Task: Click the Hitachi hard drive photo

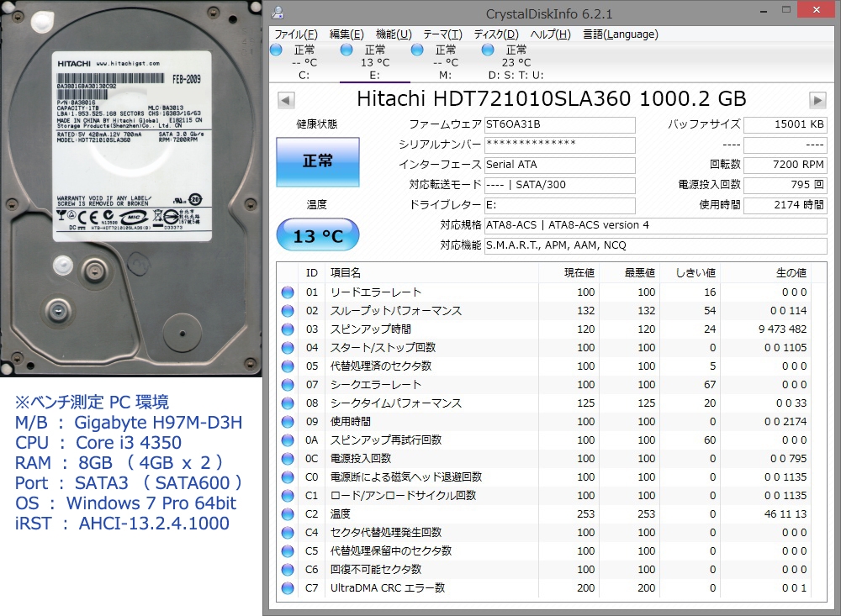Action: tap(131, 188)
